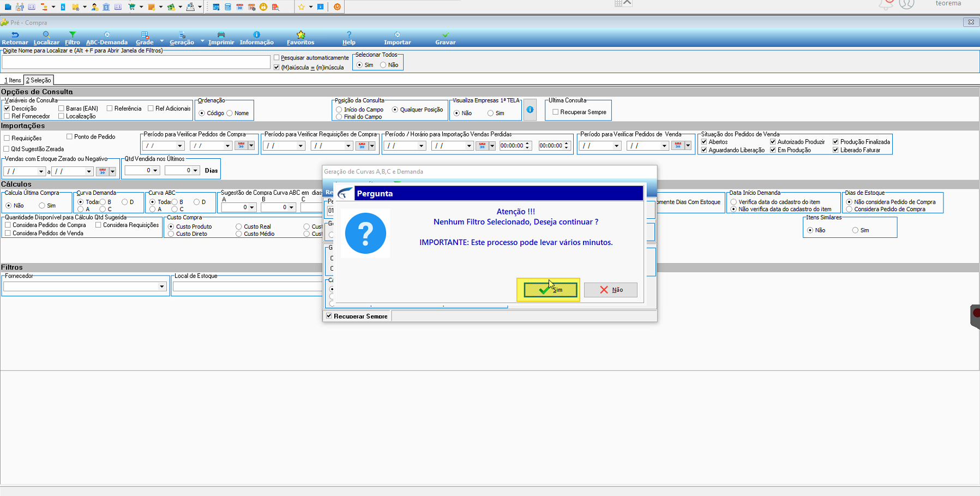Check Requisições import option
Image resolution: width=980 pixels, height=496 pixels.
coord(7,138)
